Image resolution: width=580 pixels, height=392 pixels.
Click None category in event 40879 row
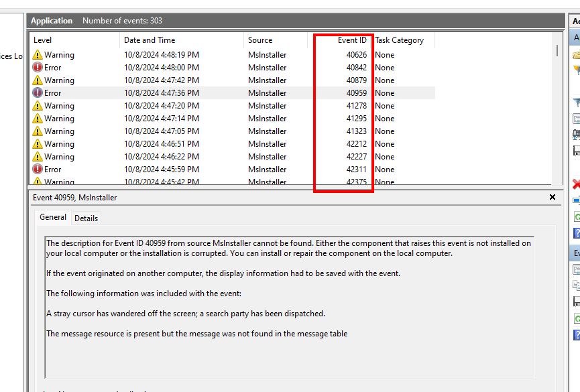(385, 80)
